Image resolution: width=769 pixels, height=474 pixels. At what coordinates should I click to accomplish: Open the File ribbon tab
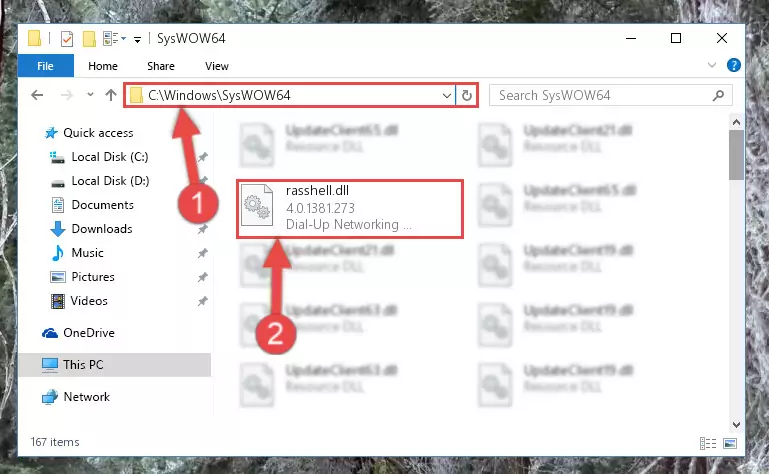[x=46, y=66]
